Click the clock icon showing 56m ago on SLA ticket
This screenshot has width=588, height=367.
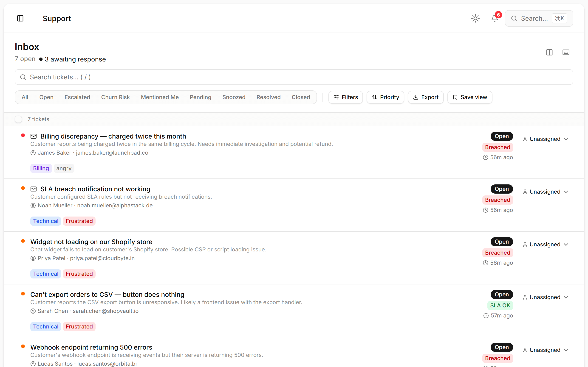tap(486, 210)
